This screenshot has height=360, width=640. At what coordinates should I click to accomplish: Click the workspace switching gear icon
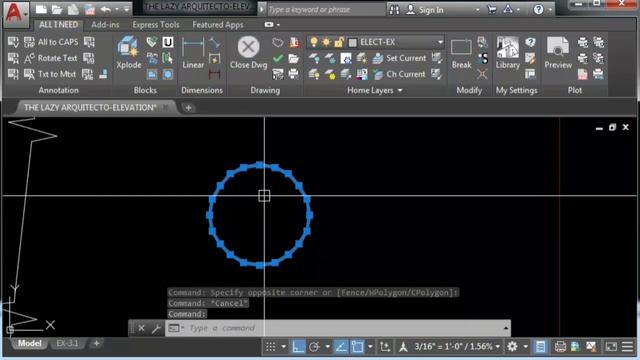tap(512, 347)
